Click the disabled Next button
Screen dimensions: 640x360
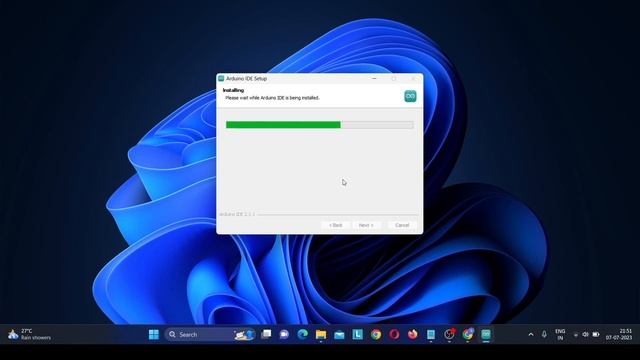pyautogui.click(x=366, y=225)
